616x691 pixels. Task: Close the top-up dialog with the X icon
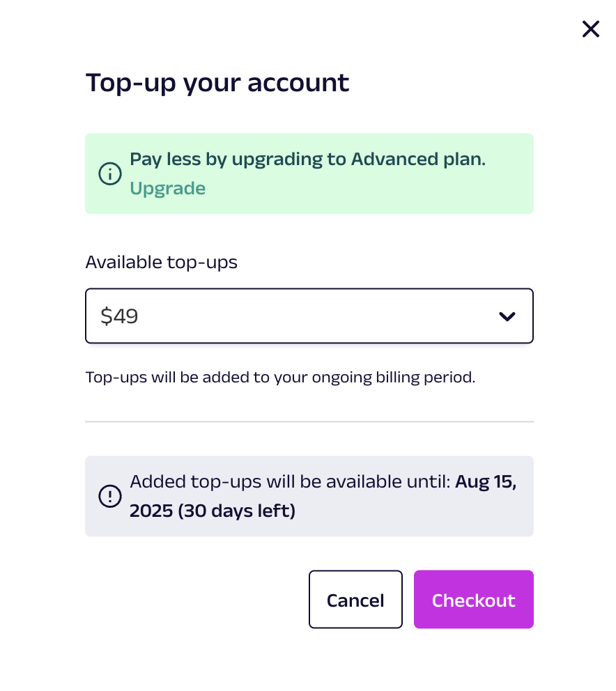point(590,29)
